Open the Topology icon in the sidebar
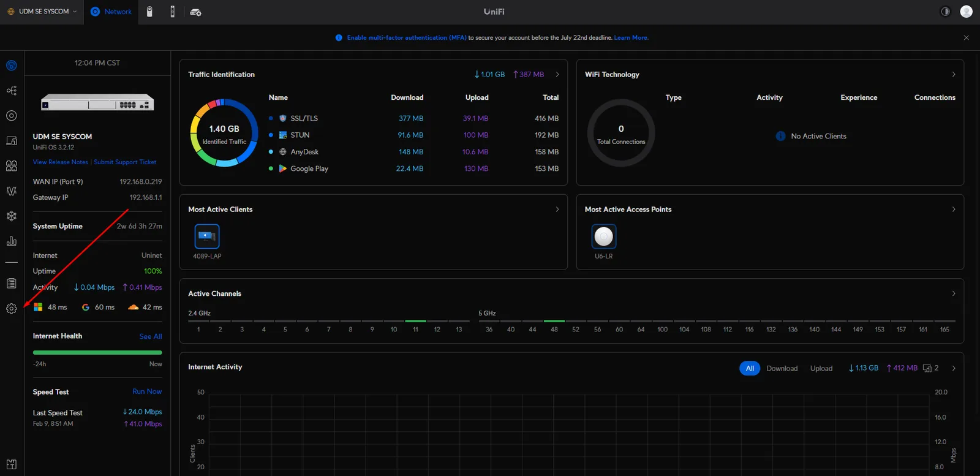Screen dimensions: 980x476 point(12,91)
